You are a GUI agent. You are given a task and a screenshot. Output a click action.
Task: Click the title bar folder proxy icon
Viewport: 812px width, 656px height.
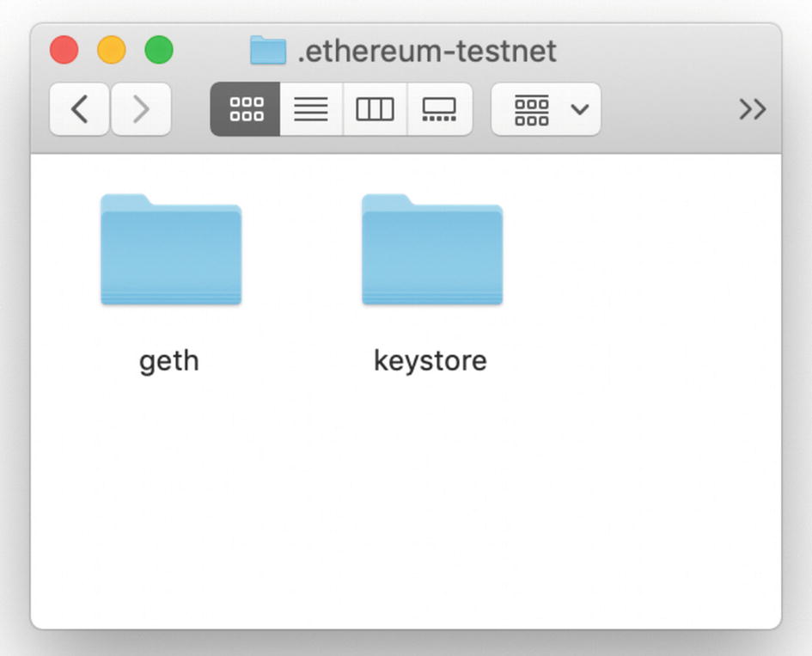click(268, 50)
